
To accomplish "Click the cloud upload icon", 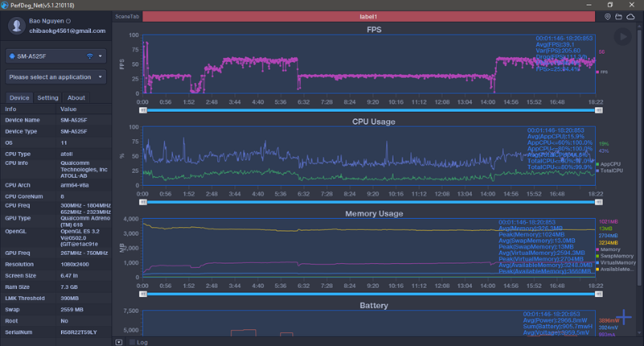I will pos(633,16).
